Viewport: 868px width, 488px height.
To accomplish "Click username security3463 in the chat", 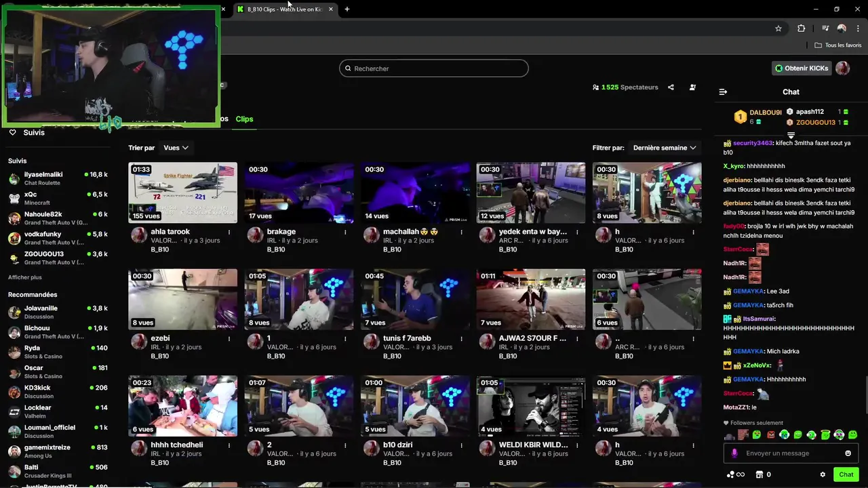I will (x=753, y=143).
